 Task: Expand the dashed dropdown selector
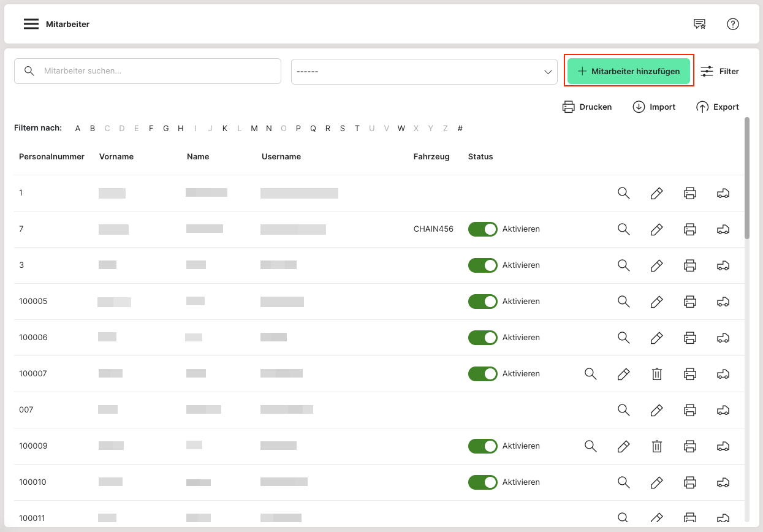424,72
